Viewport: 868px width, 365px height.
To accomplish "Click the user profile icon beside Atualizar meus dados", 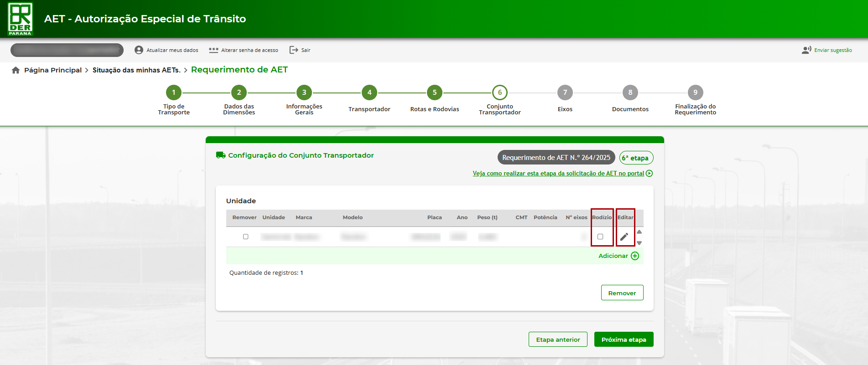I will tap(139, 50).
